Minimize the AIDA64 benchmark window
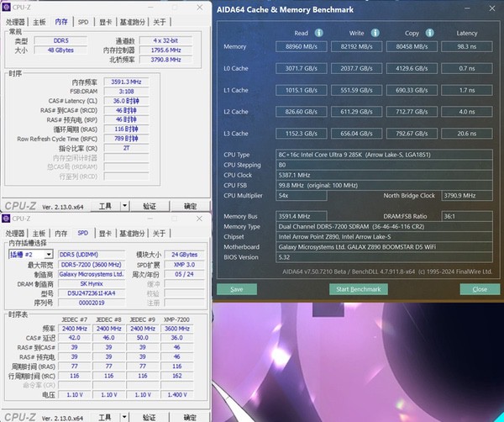This screenshot has width=504, height=422. [x=468, y=8]
